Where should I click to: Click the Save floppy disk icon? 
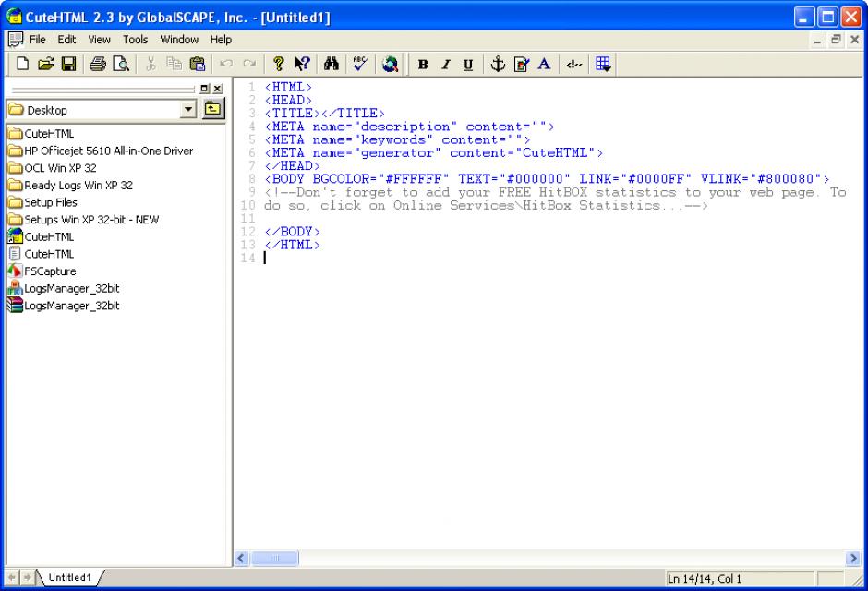(x=68, y=65)
